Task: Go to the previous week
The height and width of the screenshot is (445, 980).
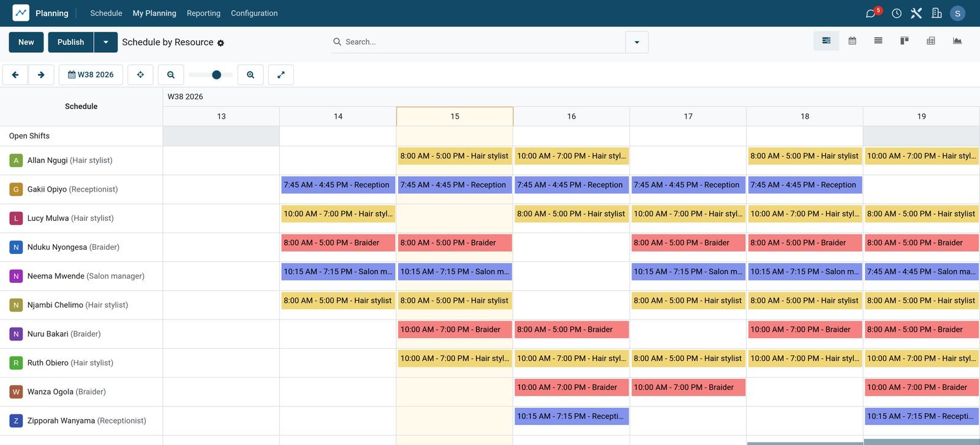Action: tap(15, 75)
